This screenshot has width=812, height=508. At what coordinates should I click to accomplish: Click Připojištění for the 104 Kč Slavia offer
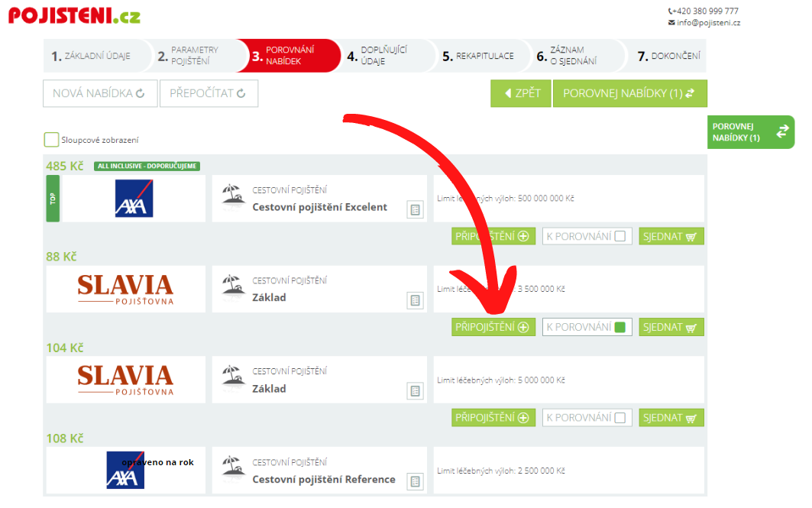point(493,418)
